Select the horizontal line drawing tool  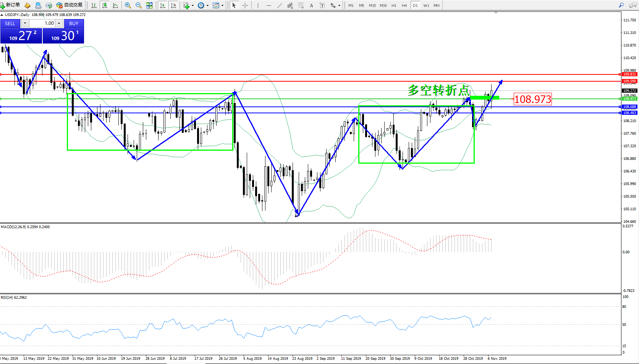[x=269, y=5]
